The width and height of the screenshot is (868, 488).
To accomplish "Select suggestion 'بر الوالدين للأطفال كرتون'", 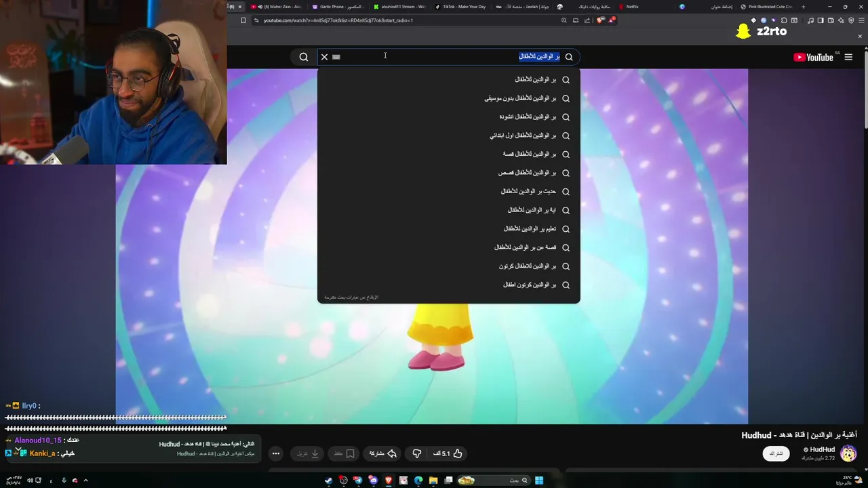I will 449,266.
